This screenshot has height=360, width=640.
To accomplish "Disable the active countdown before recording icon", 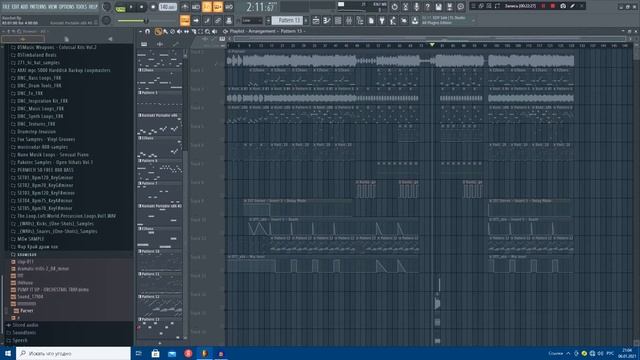I will [x=207, y=7].
